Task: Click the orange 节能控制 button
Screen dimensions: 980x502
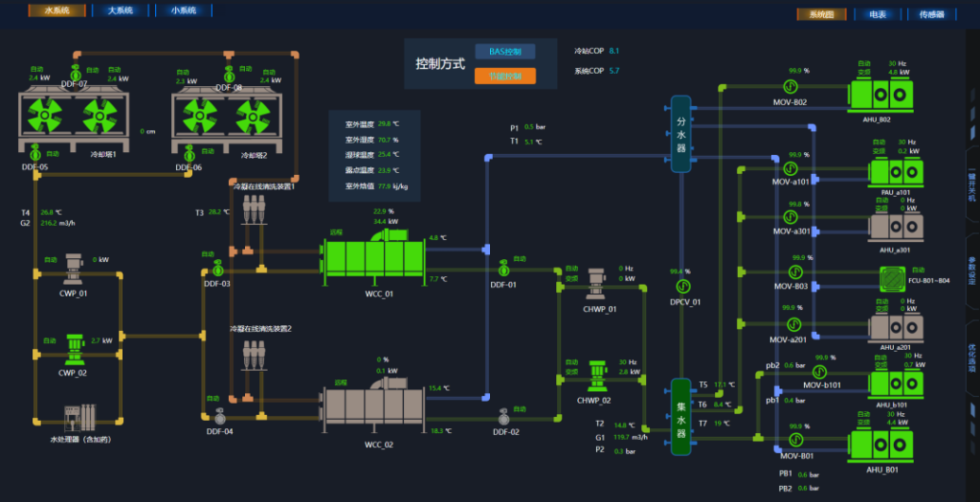Action: point(505,76)
